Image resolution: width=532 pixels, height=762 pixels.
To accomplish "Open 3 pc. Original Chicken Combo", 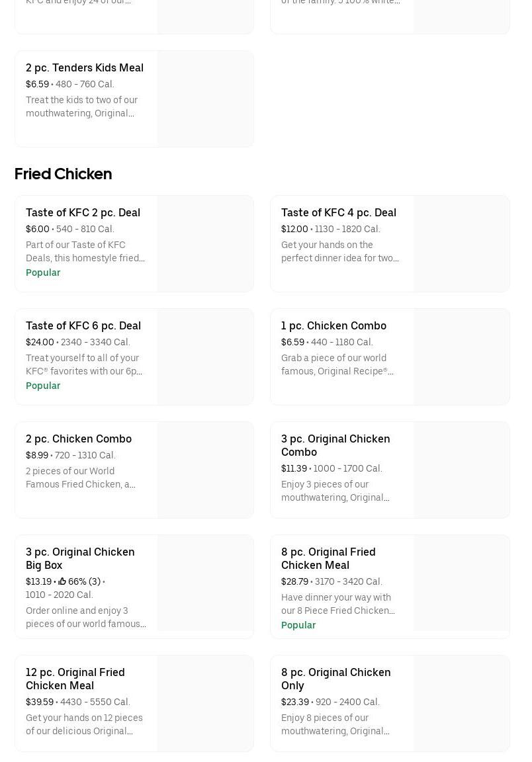I will 335,445.
